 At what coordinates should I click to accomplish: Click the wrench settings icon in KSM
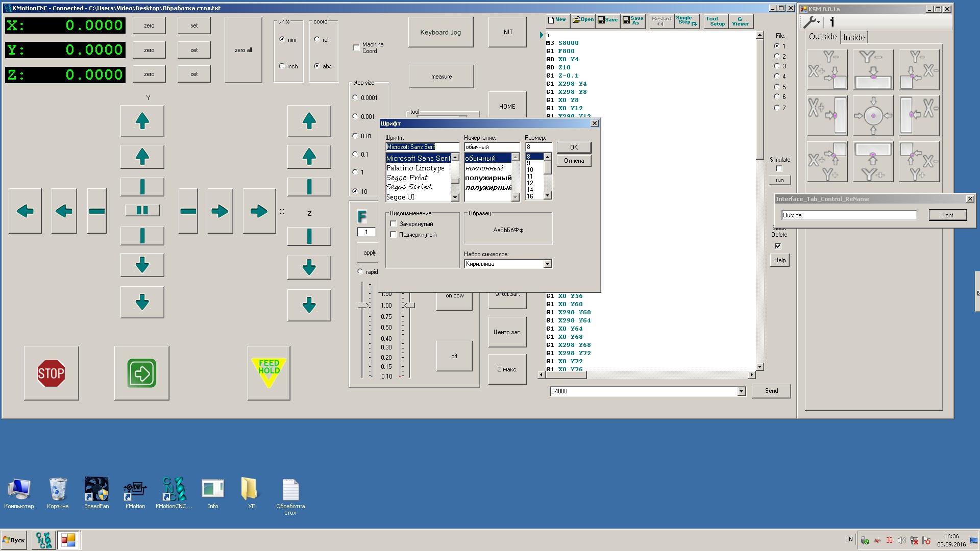pyautogui.click(x=811, y=22)
